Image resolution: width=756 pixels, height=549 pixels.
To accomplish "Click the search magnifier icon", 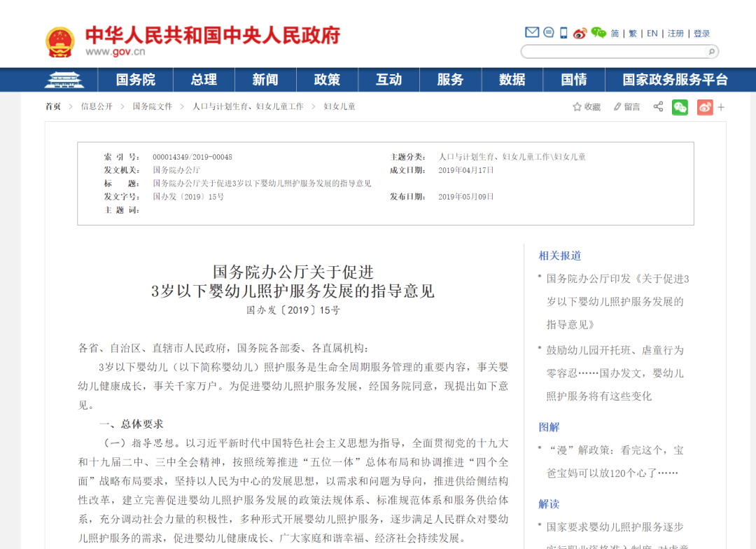I will coord(710,51).
